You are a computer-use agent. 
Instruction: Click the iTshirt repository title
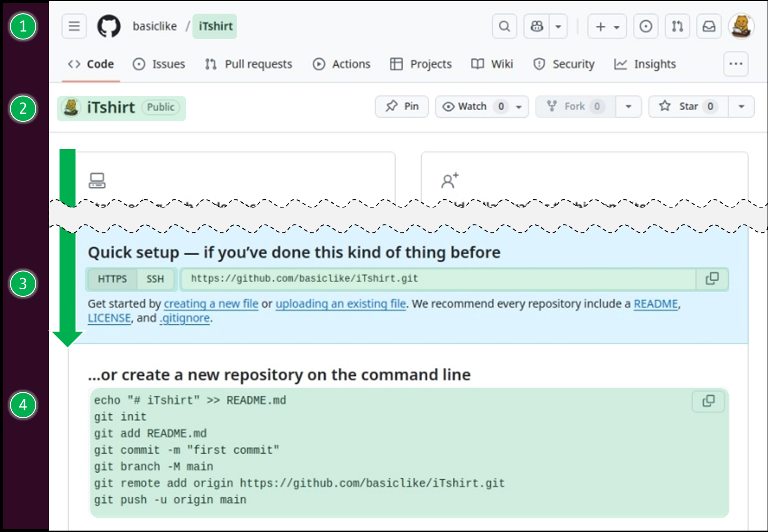111,108
